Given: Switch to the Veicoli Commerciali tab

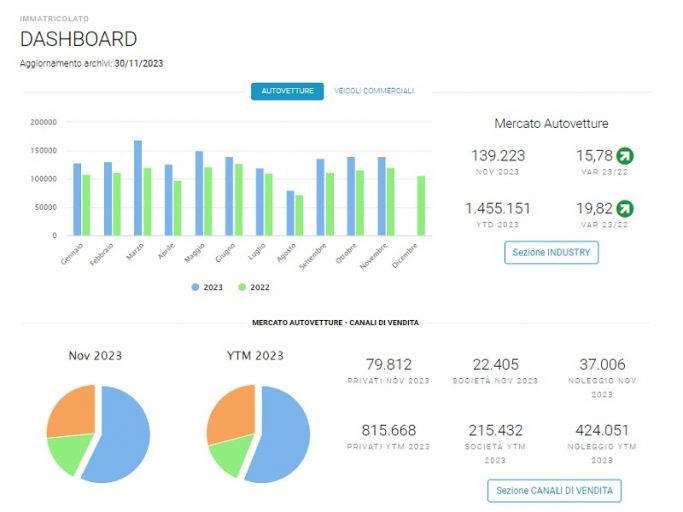Looking at the screenshot, I should point(374,91).
